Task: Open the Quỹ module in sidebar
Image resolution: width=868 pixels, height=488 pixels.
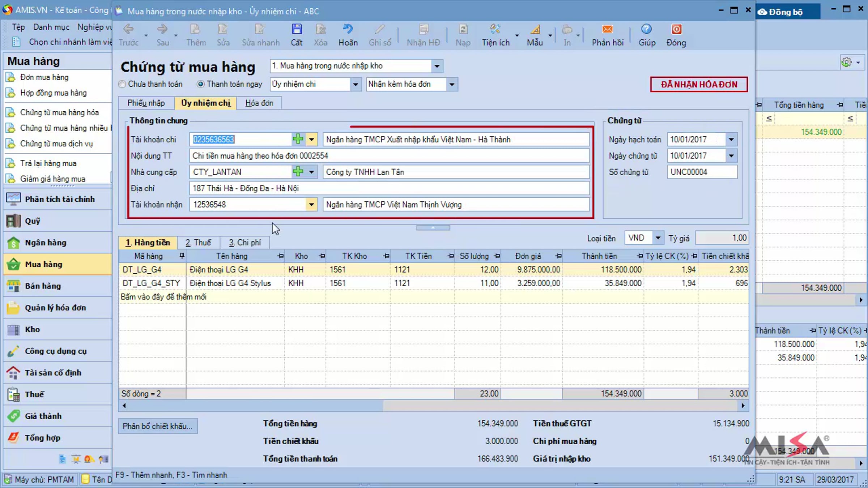Action: pos(58,221)
